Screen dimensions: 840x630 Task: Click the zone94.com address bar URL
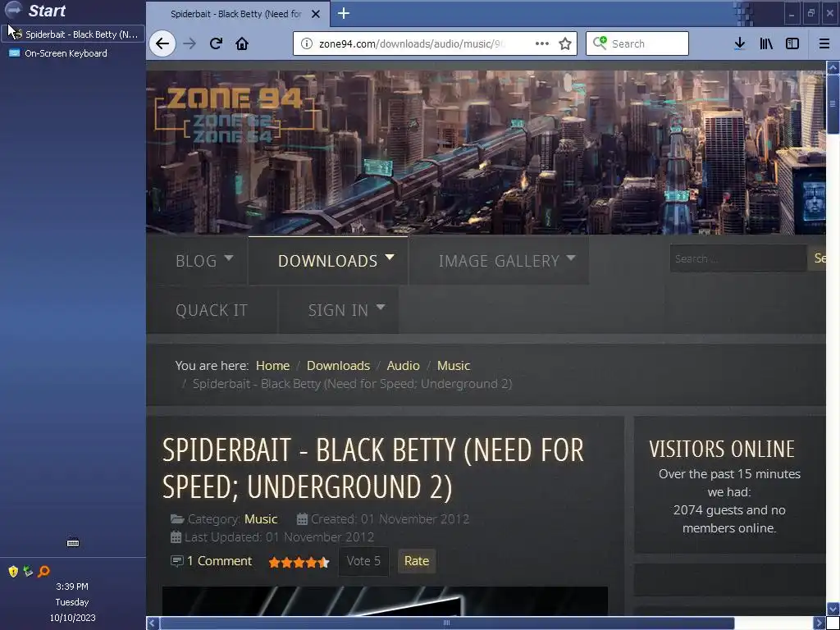click(x=413, y=43)
